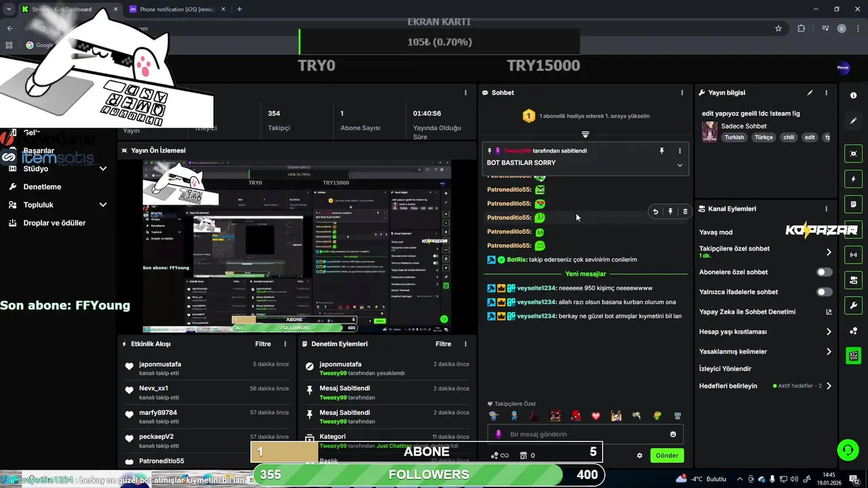Click the lightning bolt icon in right sidebar

854,179
